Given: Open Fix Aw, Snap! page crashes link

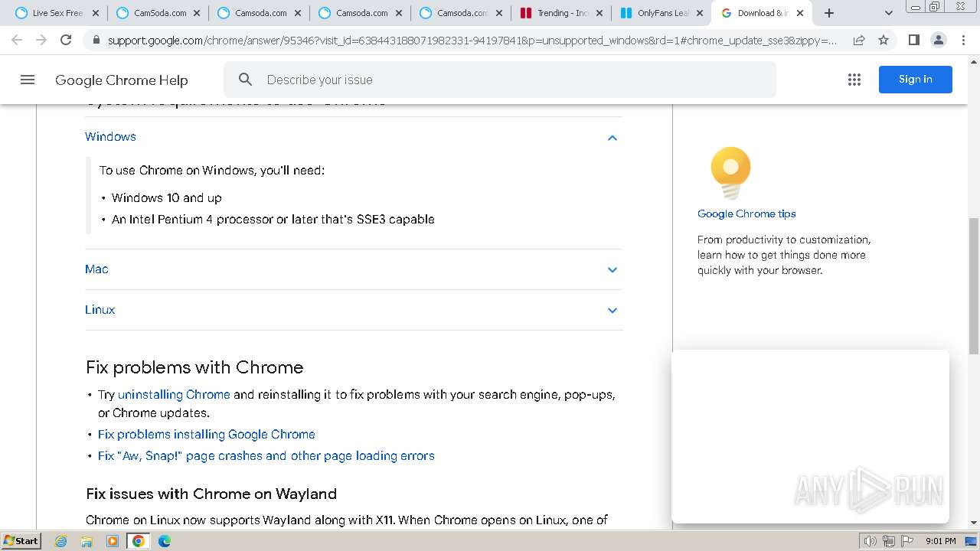Looking at the screenshot, I should tap(266, 455).
